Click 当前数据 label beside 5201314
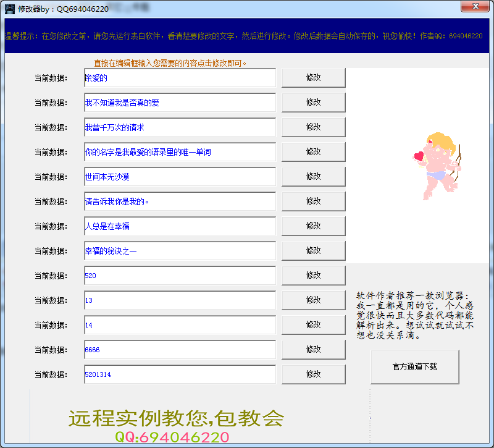The width and height of the screenshot is (494, 448). pyautogui.click(x=51, y=374)
